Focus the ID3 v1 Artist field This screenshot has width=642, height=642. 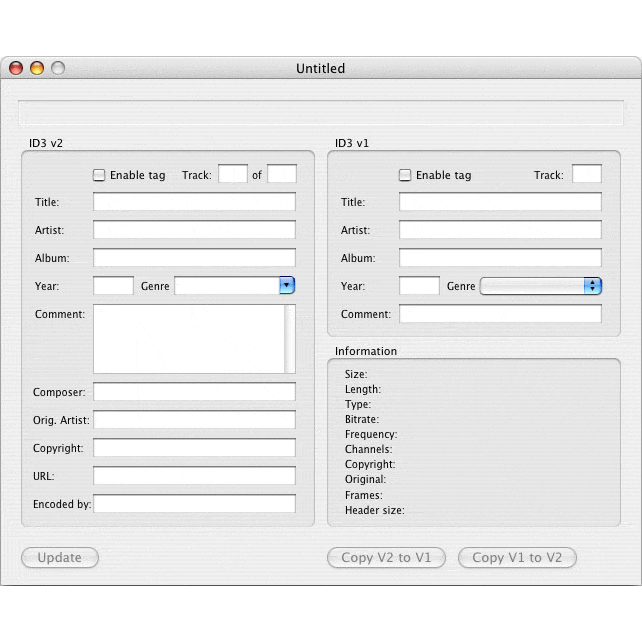pyautogui.click(x=500, y=230)
